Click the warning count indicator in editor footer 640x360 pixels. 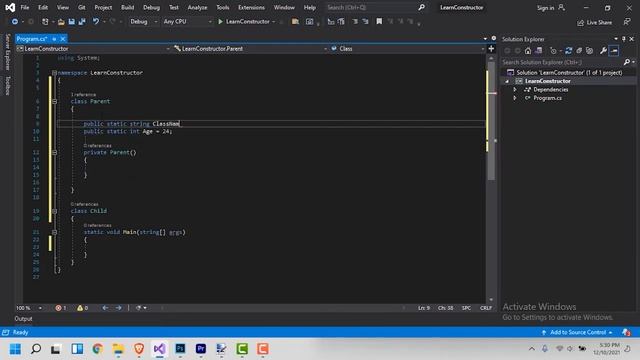82,308
